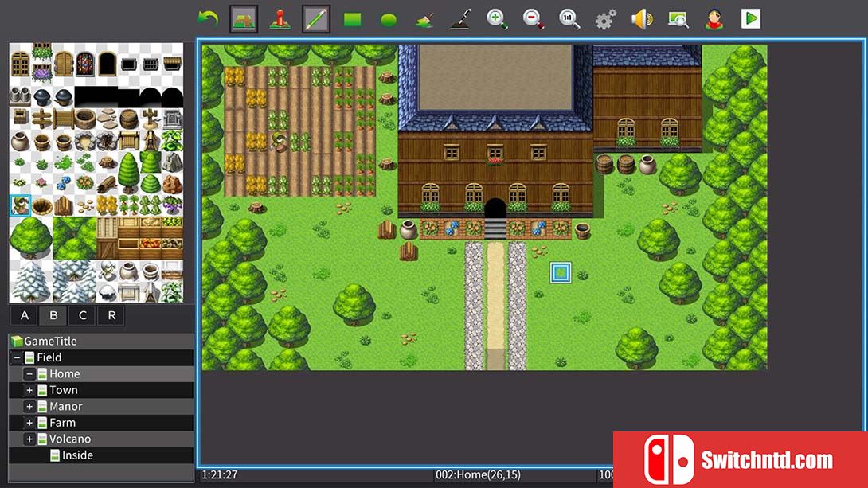The height and width of the screenshot is (488, 868).
Task: Select the Shadow Pen tool
Action: [460, 19]
